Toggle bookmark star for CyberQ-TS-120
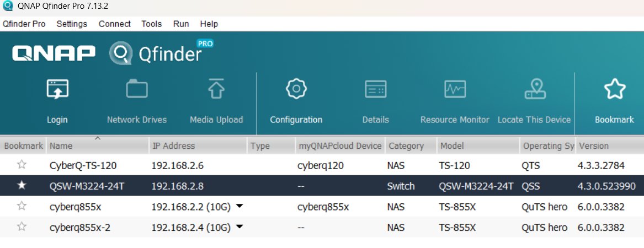This screenshot has height=248, width=644. pyautogui.click(x=22, y=164)
